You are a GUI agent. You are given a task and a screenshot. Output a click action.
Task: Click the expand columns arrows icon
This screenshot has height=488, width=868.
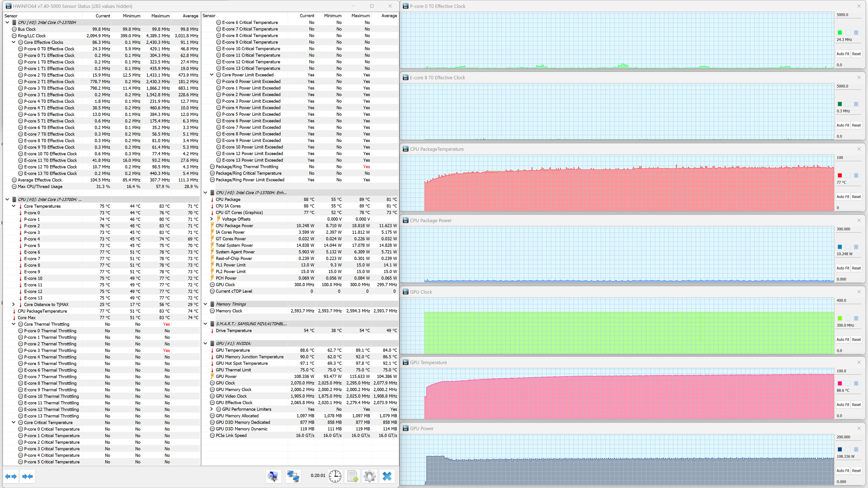click(x=11, y=476)
